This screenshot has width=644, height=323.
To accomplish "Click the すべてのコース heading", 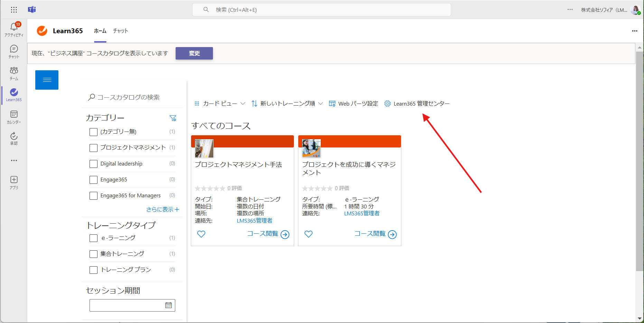I will (x=221, y=126).
